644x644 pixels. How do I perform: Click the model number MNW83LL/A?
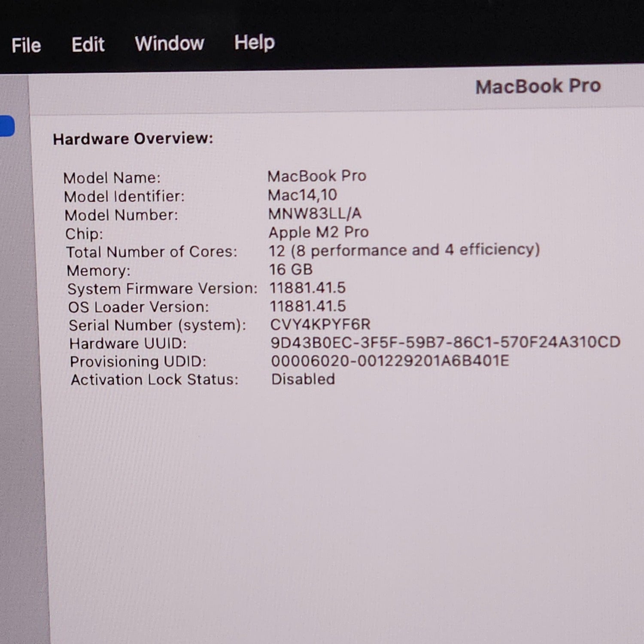pyautogui.click(x=315, y=213)
